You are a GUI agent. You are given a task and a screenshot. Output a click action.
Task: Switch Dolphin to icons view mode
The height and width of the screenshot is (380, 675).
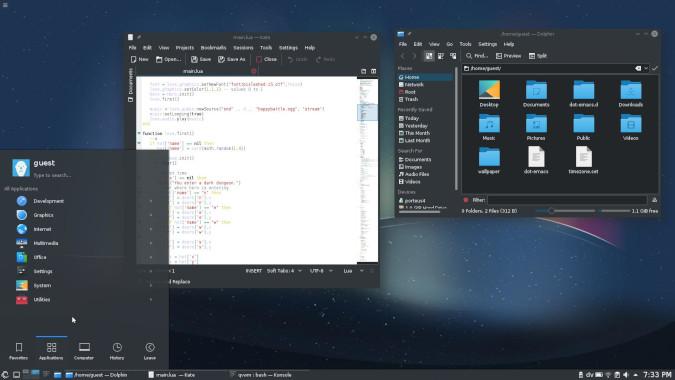429,56
